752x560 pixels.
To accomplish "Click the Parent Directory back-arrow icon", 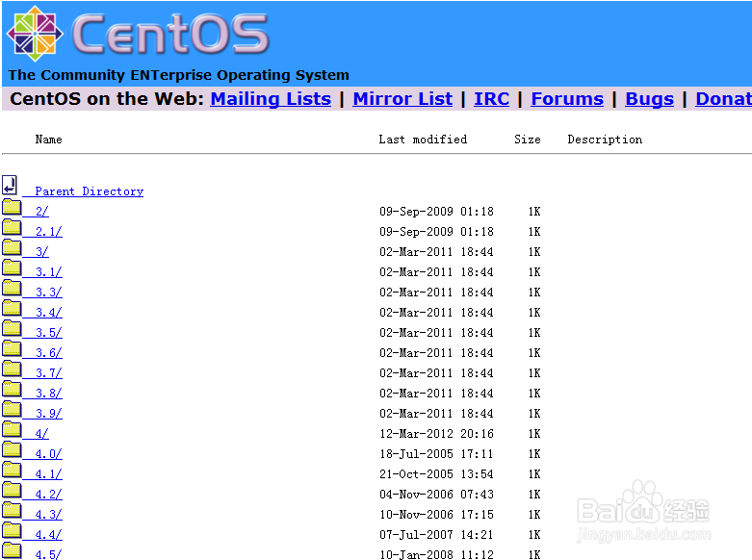I will click(x=10, y=185).
